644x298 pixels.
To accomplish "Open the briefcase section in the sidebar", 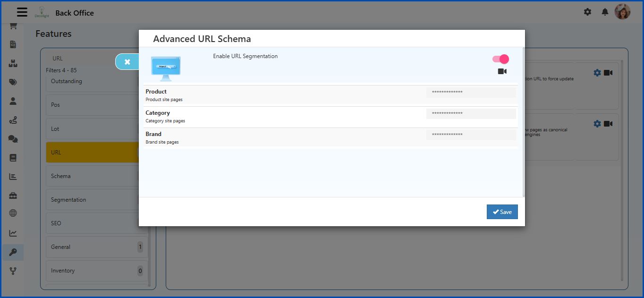I will click(x=13, y=195).
